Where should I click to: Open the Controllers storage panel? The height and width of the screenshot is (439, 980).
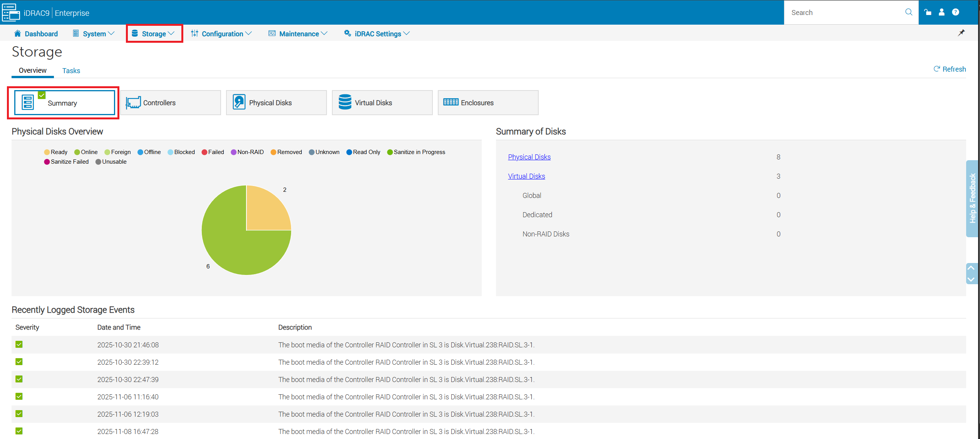(170, 102)
